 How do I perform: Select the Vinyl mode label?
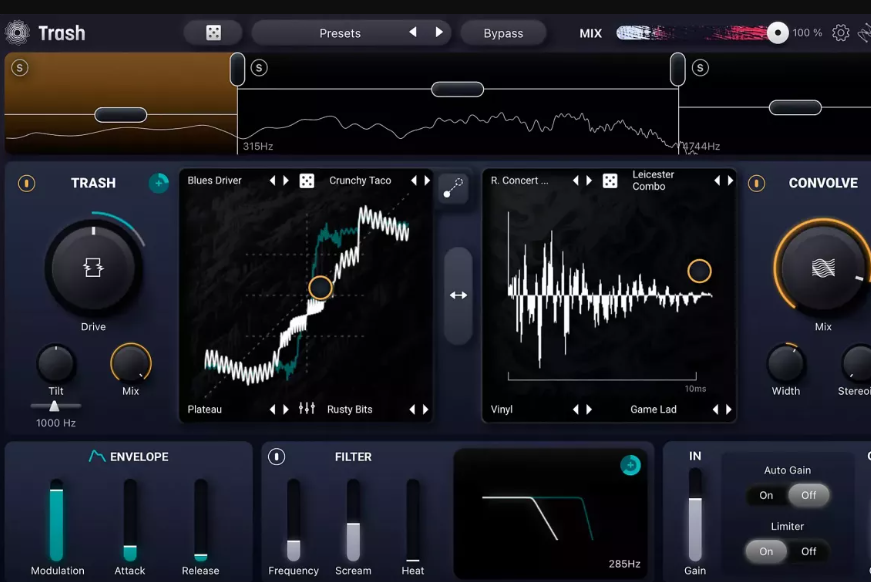[501, 409]
